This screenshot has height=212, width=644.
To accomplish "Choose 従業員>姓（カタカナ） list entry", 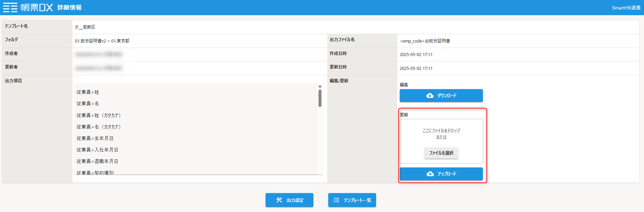I will pos(98,115).
